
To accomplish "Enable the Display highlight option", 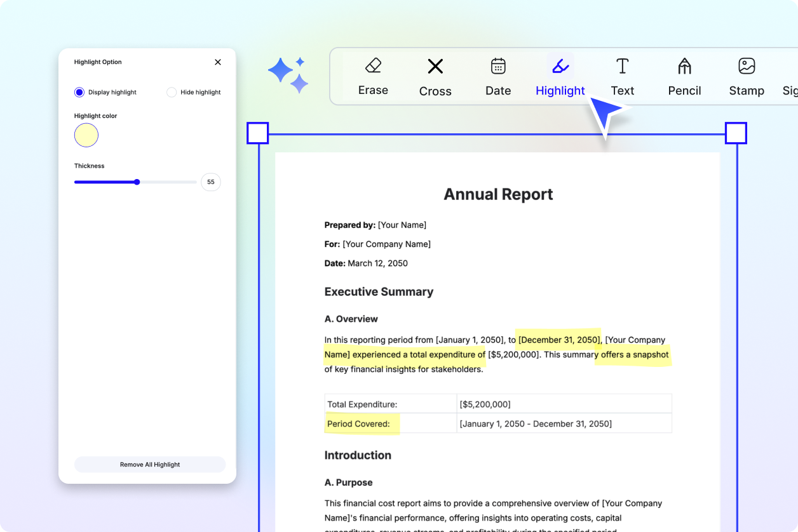I will point(79,92).
